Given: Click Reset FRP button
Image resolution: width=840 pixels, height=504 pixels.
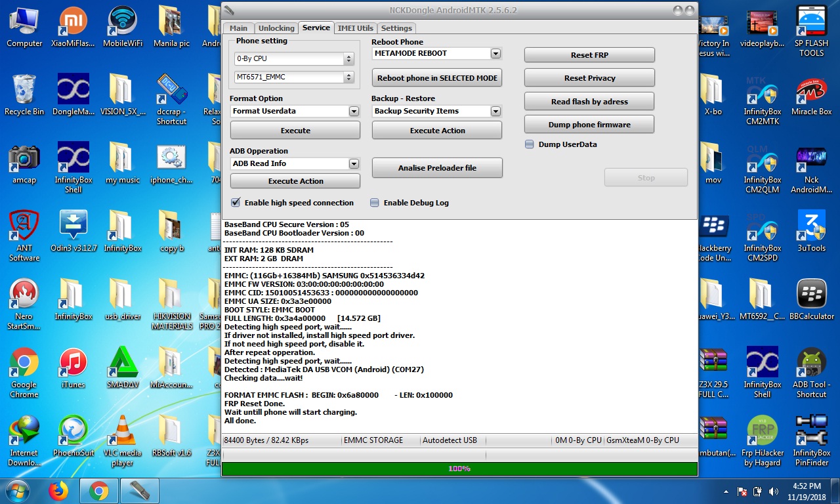Looking at the screenshot, I should [589, 55].
